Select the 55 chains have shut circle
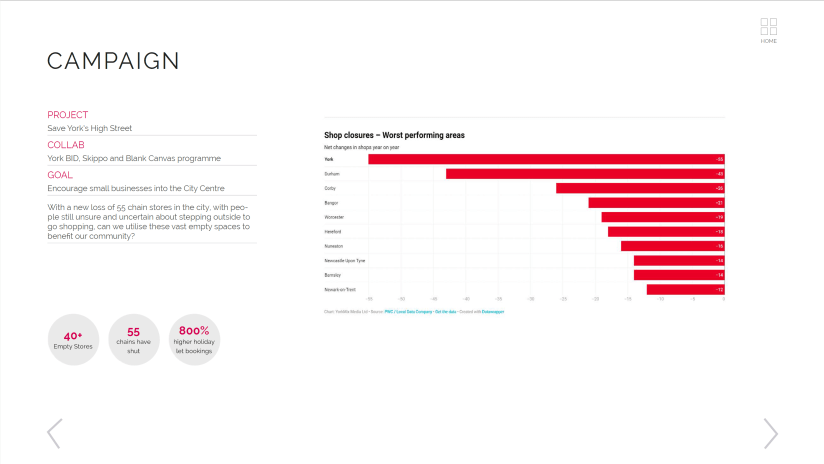Image resolution: width=824 pixels, height=464 pixels. point(133,340)
